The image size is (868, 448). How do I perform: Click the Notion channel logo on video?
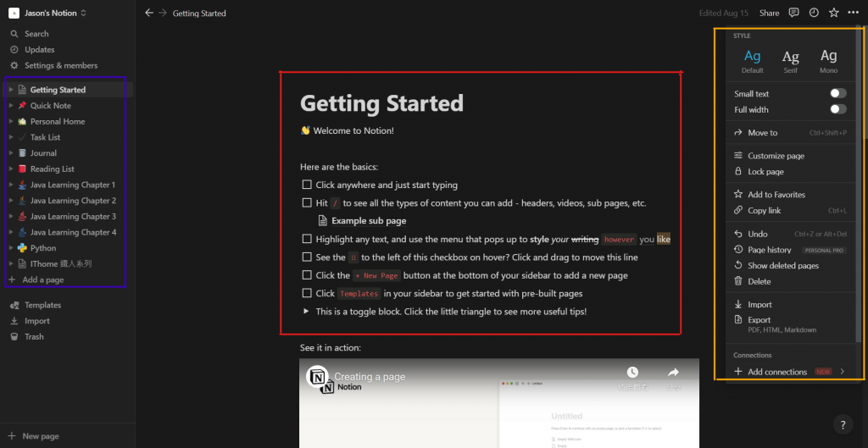(x=318, y=378)
